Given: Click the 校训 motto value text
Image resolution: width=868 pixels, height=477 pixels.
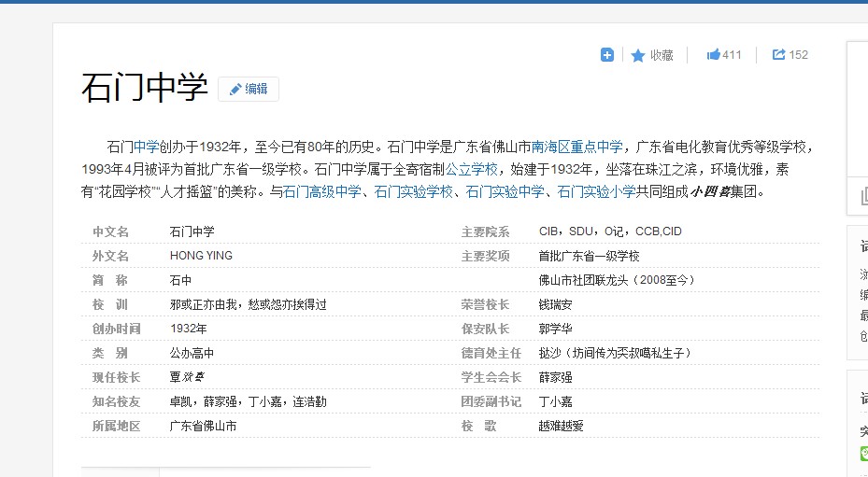Looking at the screenshot, I should tap(248, 305).
